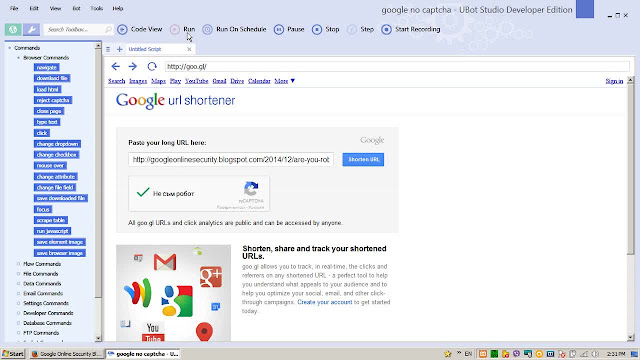Image resolution: width=640 pixels, height=360 pixels.
Task: Go forward in the browser
Action: 133,66
